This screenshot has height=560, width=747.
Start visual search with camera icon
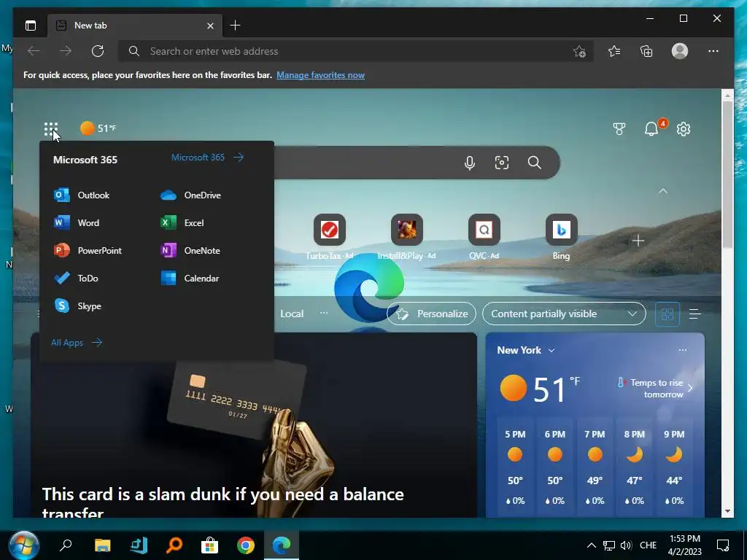(x=502, y=163)
